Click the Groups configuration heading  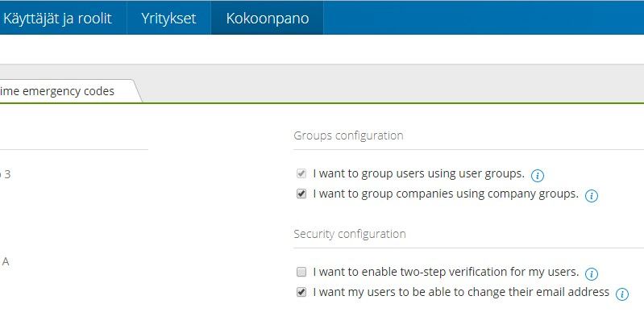[348, 135]
